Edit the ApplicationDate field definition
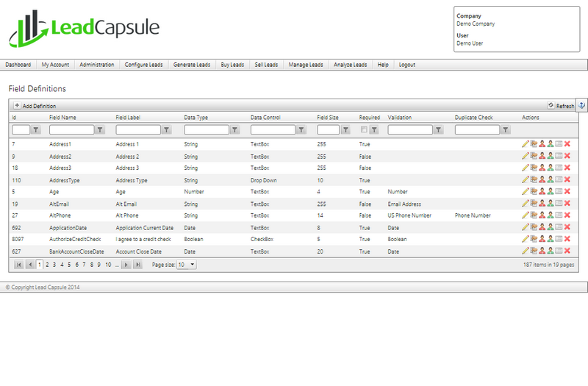Screen dimensions: 588x386 click(x=525, y=227)
